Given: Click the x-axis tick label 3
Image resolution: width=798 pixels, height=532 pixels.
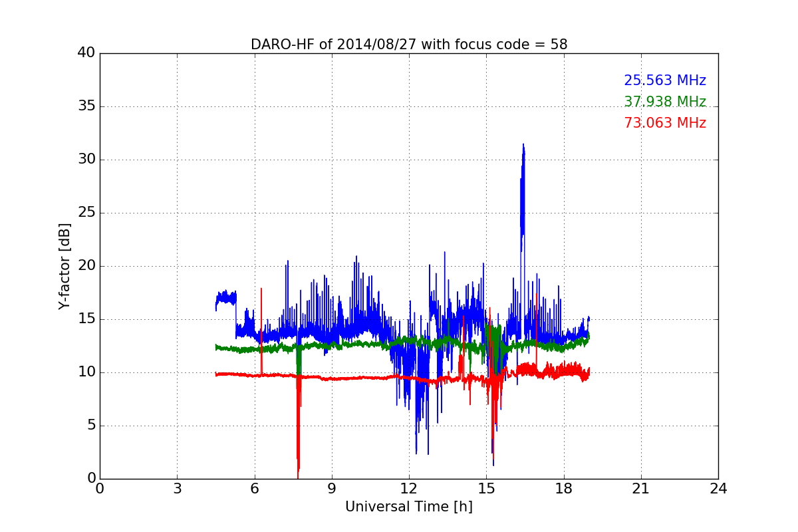Looking at the screenshot, I should (177, 489).
